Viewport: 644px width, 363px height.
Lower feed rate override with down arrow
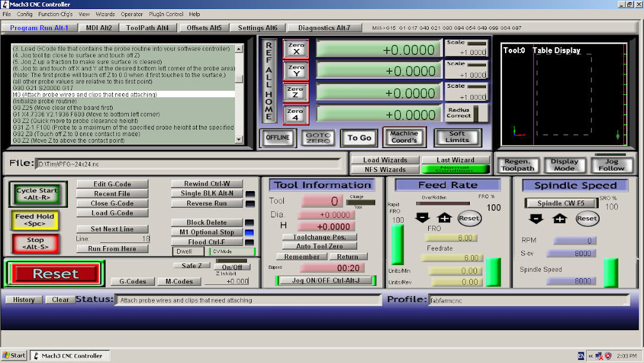[422, 217]
